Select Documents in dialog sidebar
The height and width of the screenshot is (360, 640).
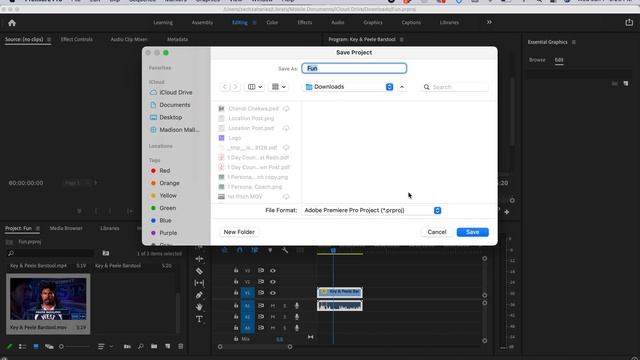point(176,105)
